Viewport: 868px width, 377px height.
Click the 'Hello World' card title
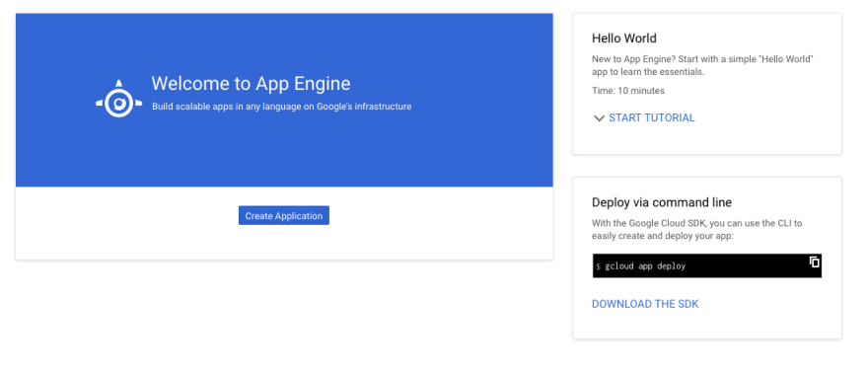point(623,38)
